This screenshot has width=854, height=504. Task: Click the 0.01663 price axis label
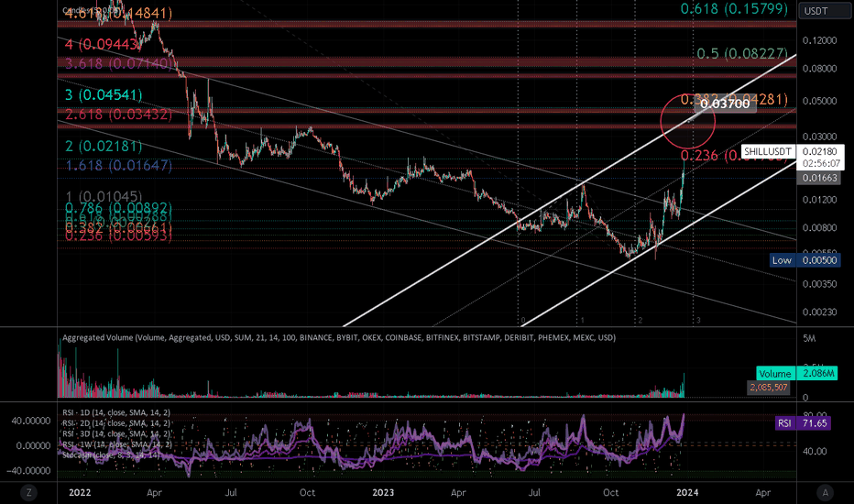pyautogui.click(x=819, y=178)
